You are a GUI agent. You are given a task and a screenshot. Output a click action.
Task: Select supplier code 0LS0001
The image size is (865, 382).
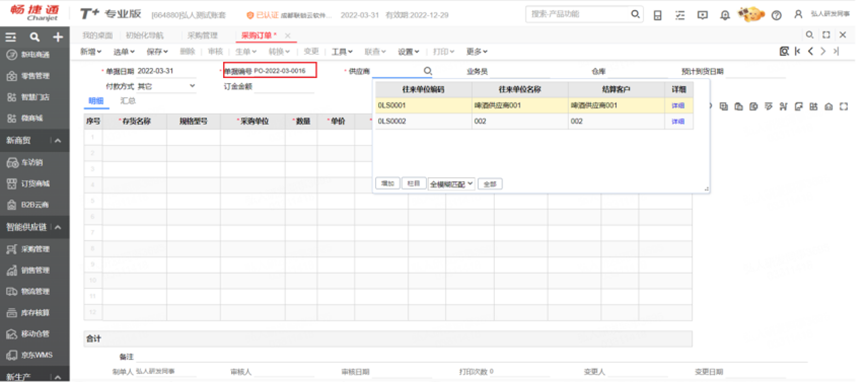[x=392, y=105]
